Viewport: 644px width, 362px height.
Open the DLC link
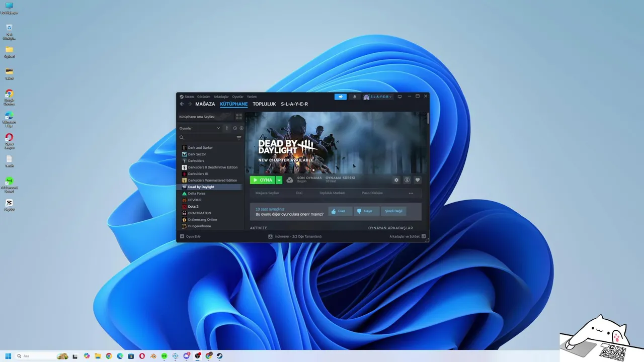(x=299, y=193)
